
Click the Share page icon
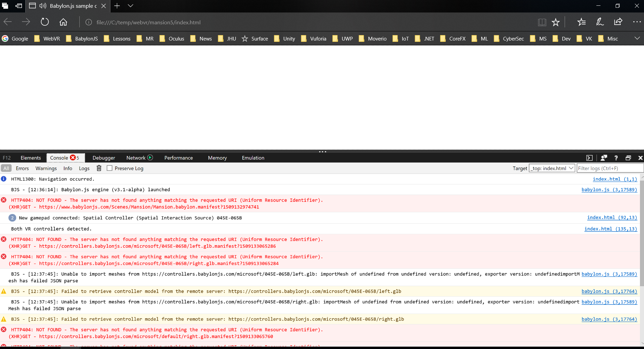(618, 22)
